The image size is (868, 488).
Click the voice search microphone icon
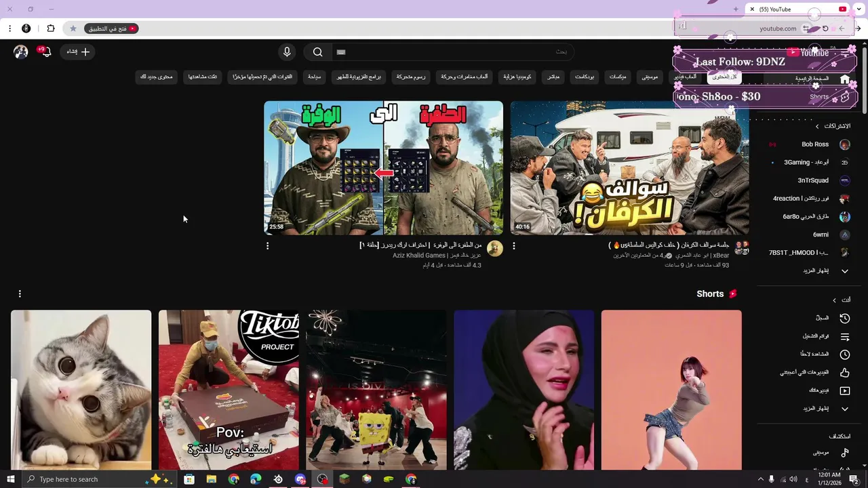[x=287, y=52]
